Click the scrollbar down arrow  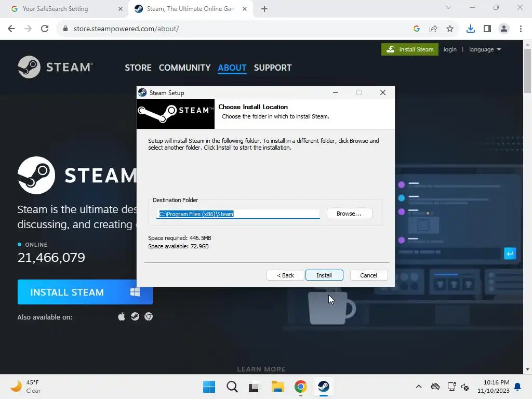pos(527,369)
